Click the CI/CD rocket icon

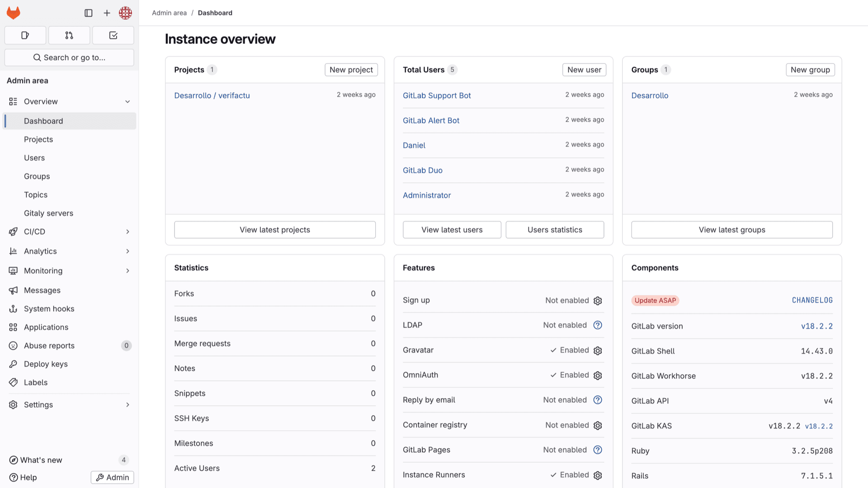(x=13, y=232)
